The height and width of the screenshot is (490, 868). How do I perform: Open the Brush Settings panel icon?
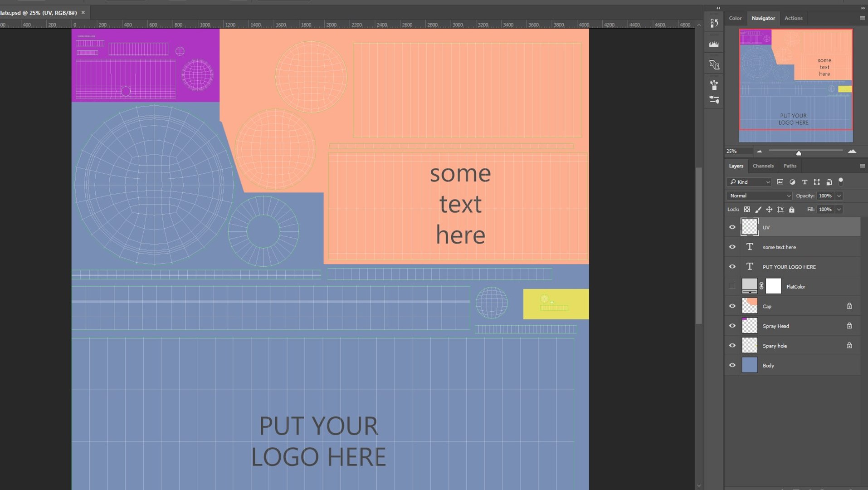coord(714,100)
